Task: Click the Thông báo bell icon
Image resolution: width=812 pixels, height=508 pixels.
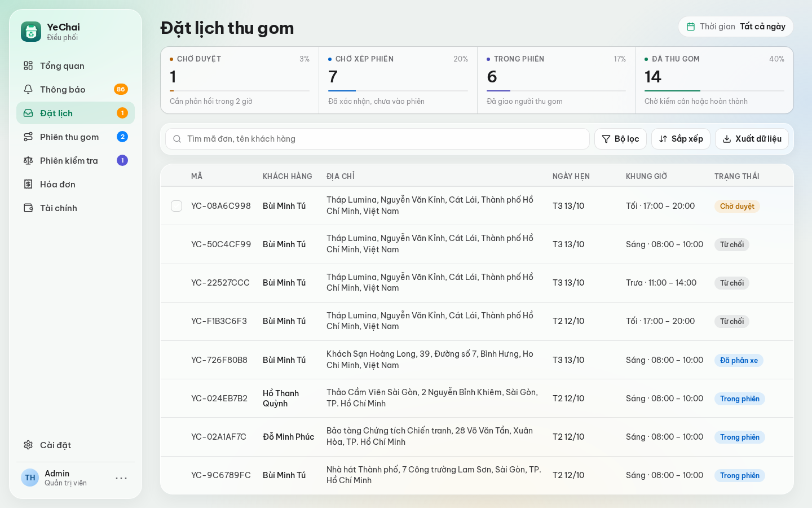Action: coord(28,89)
